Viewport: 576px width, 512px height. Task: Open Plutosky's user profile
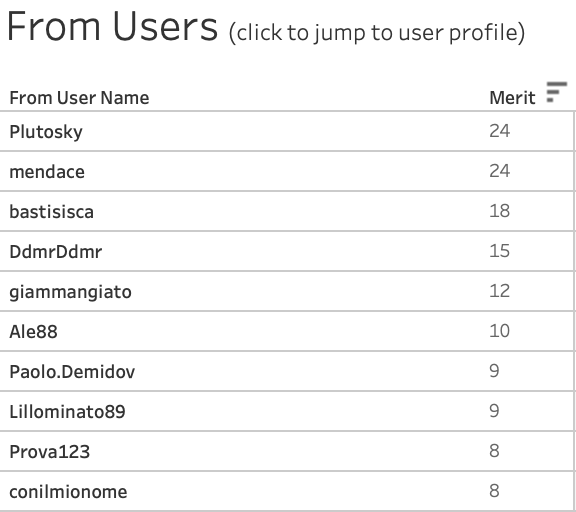[46, 131]
